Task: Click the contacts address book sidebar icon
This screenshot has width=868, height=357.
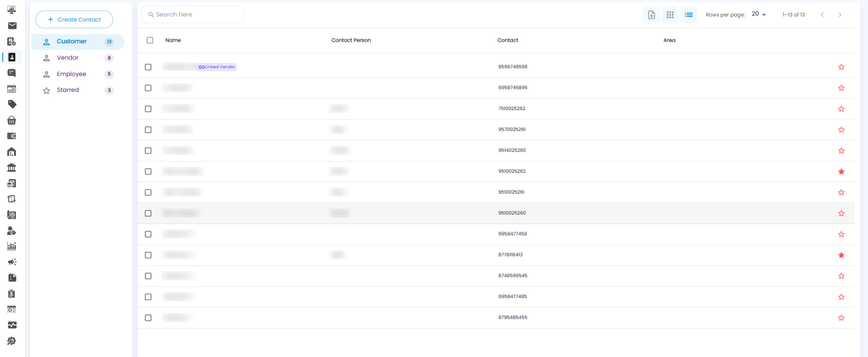Action: 12,57
